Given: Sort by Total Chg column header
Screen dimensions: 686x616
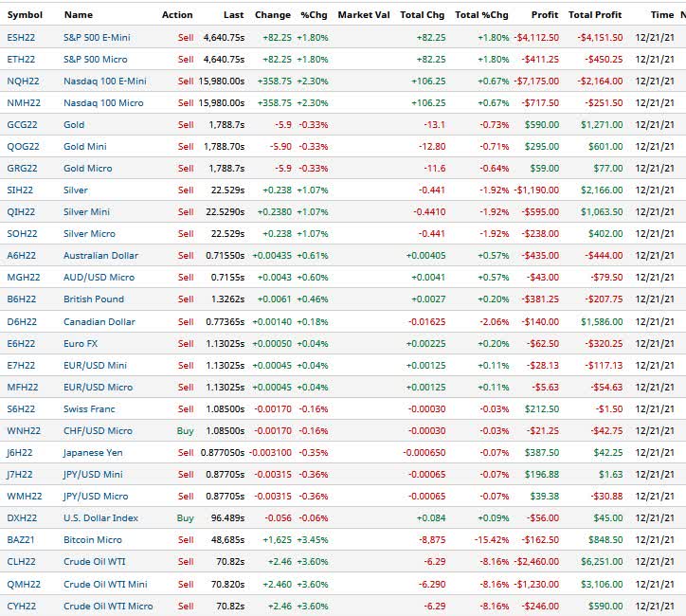Looking at the screenshot, I should [x=423, y=15].
